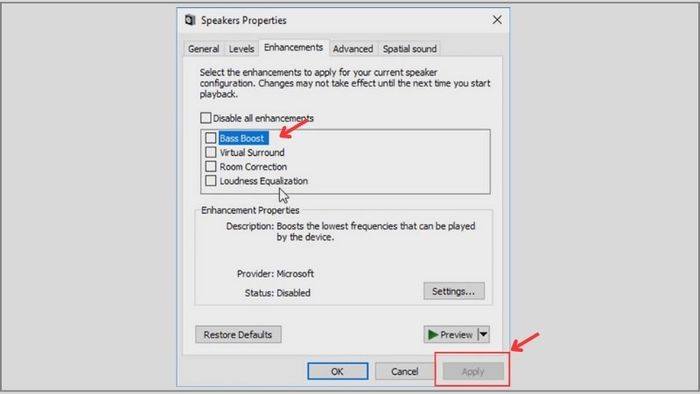
Task: Check the Virtual Surround option
Action: pos(210,152)
